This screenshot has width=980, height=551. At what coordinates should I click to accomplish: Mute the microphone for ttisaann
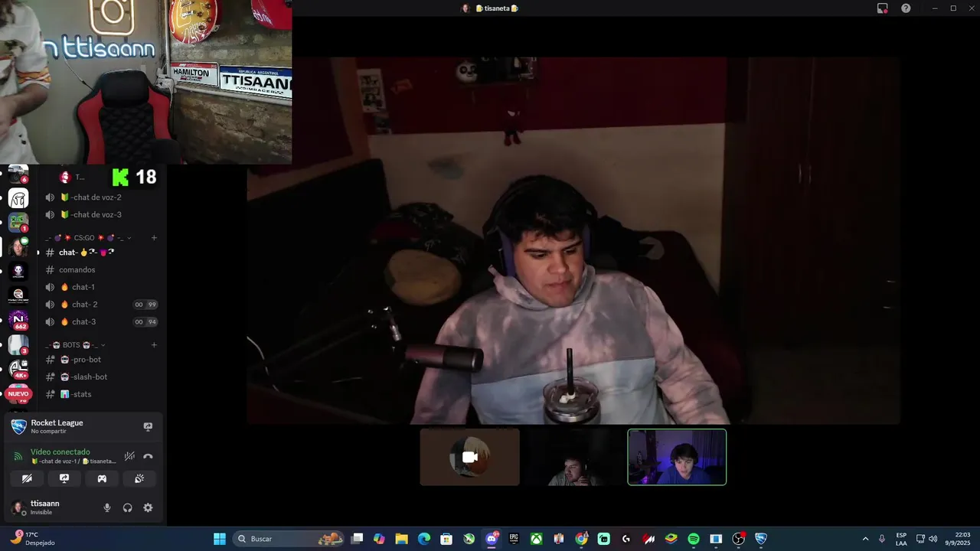click(x=107, y=507)
